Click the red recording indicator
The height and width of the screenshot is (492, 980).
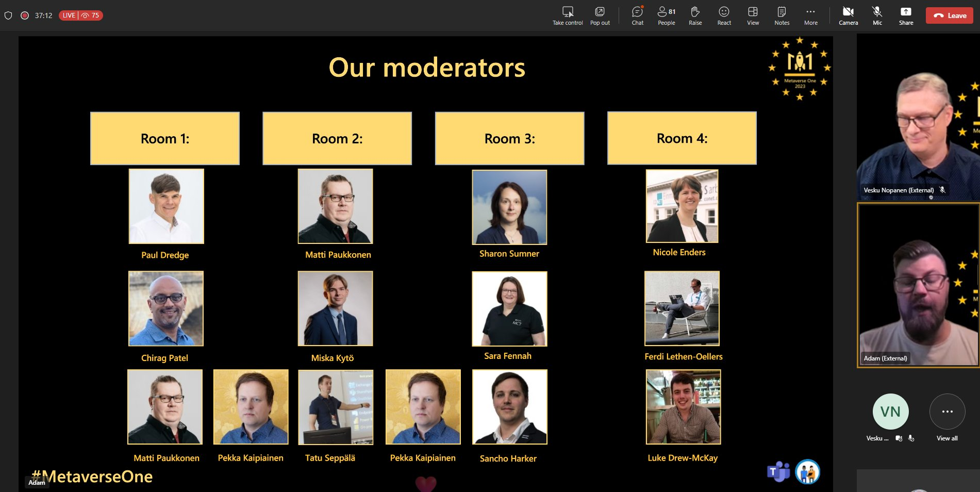click(24, 15)
